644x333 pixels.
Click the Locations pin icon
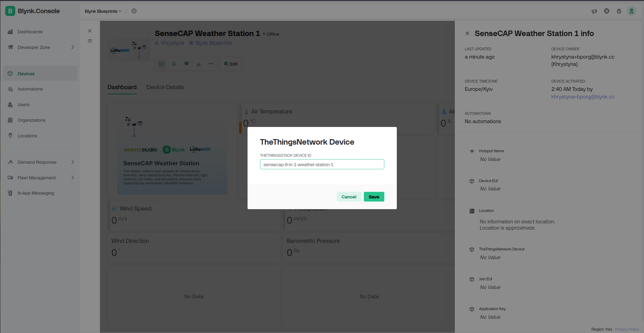[10, 136]
